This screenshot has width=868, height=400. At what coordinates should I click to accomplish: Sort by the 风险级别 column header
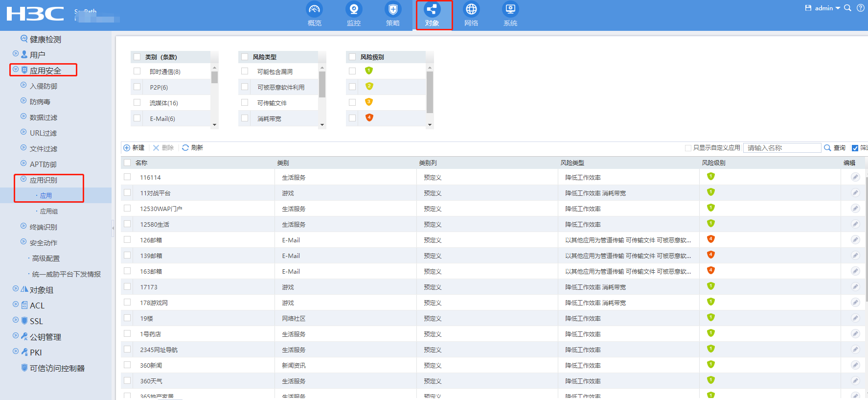click(714, 163)
